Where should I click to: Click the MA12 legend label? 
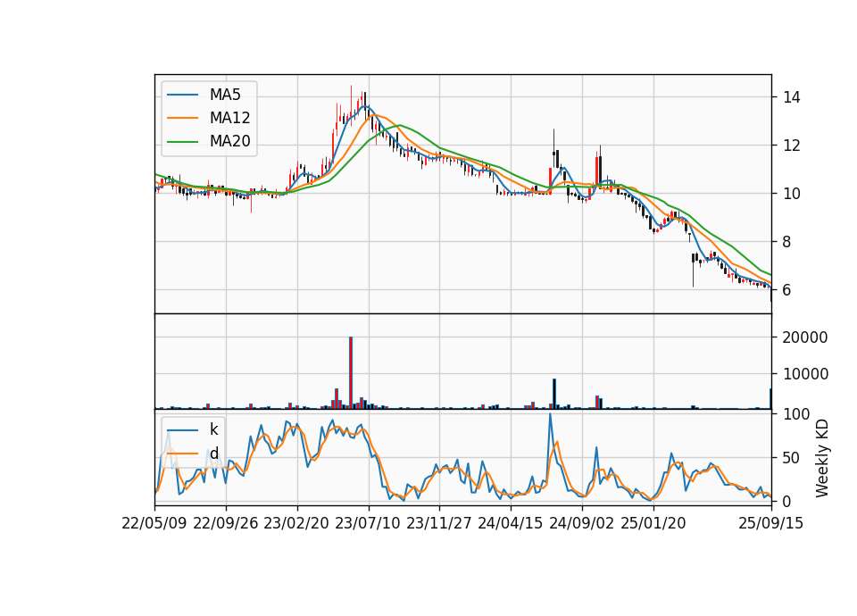point(229,118)
